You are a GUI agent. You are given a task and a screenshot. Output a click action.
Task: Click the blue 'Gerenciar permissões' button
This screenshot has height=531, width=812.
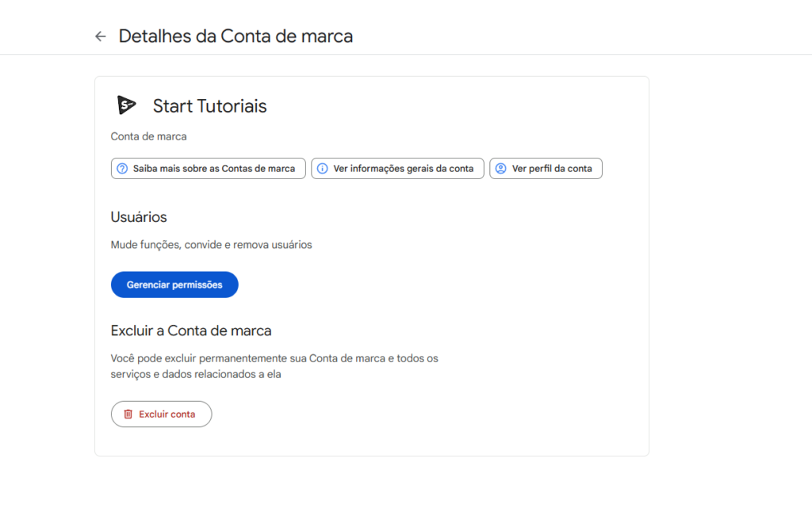click(x=174, y=285)
